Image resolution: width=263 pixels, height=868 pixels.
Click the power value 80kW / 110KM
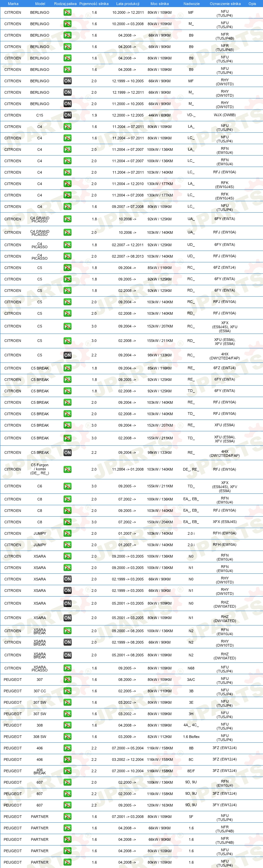(x=159, y=691)
